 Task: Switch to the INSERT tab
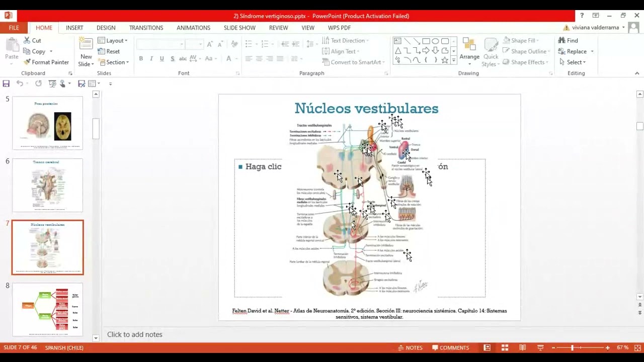point(74,28)
